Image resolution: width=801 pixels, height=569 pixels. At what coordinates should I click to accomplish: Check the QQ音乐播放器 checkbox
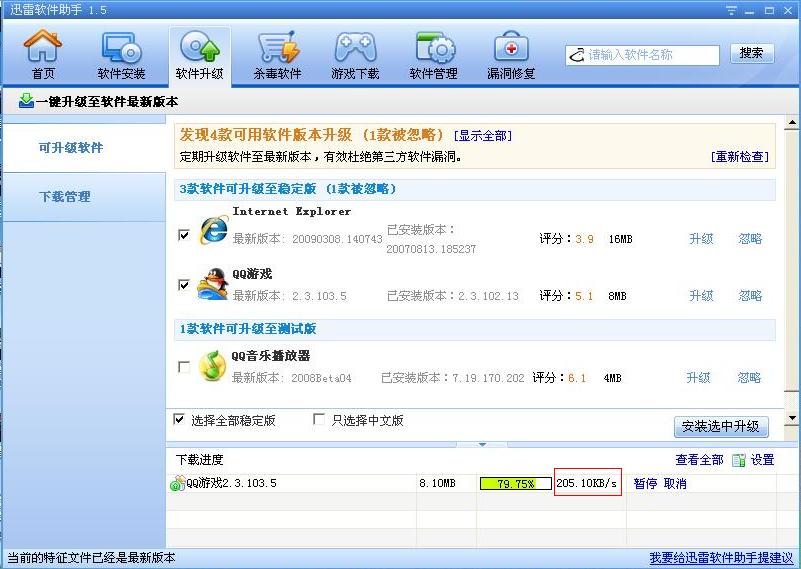184,367
